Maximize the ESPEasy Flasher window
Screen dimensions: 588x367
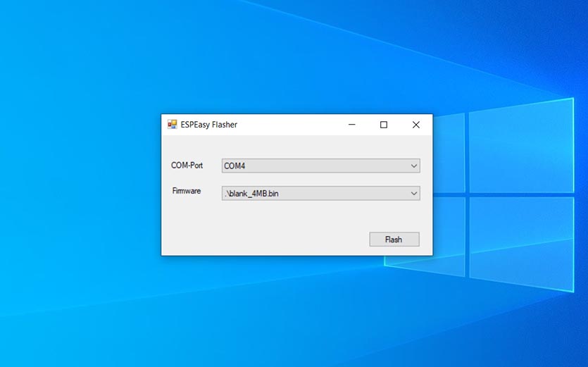pos(384,125)
